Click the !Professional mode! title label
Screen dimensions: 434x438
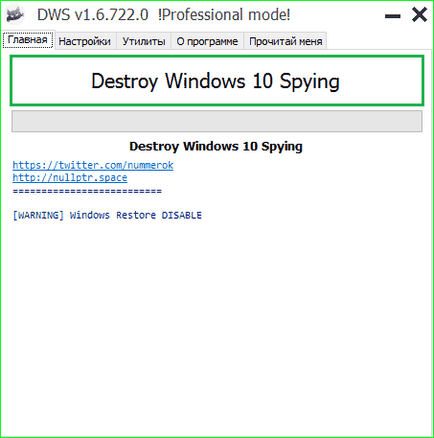(224, 15)
